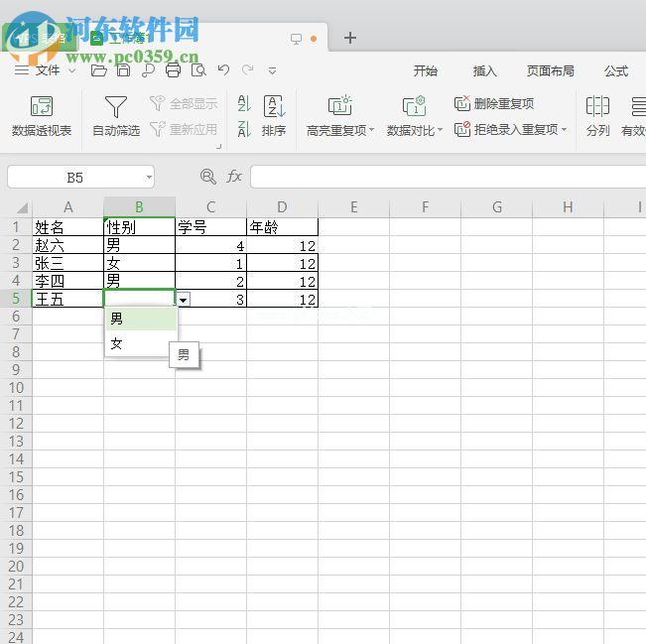Image resolution: width=646 pixels, height=644 pixels.
Task: Enable 自动筛选 auto filter
Action: 116,116
